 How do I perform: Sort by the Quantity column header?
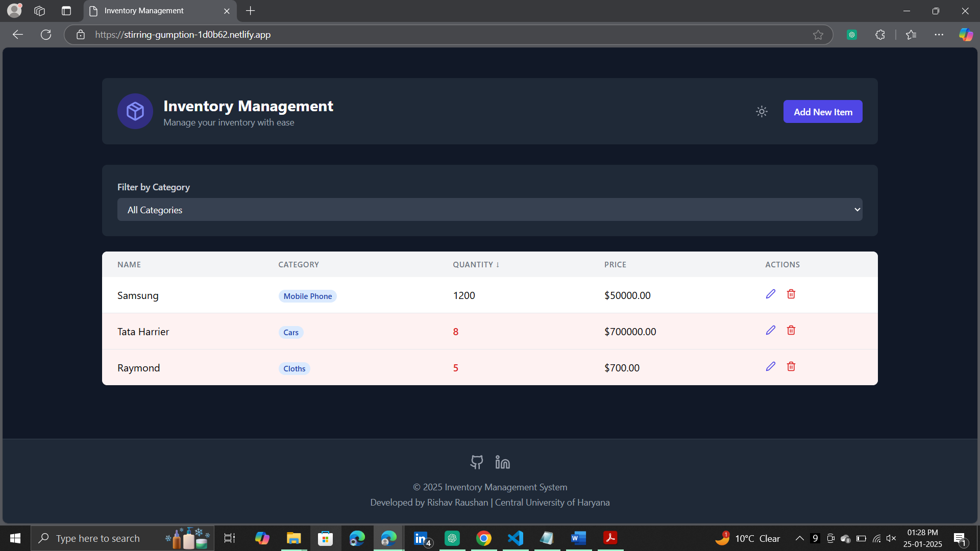(x=476, y=264)
